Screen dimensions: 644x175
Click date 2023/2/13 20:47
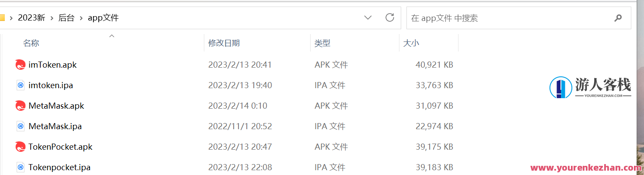tap(240, 147)
